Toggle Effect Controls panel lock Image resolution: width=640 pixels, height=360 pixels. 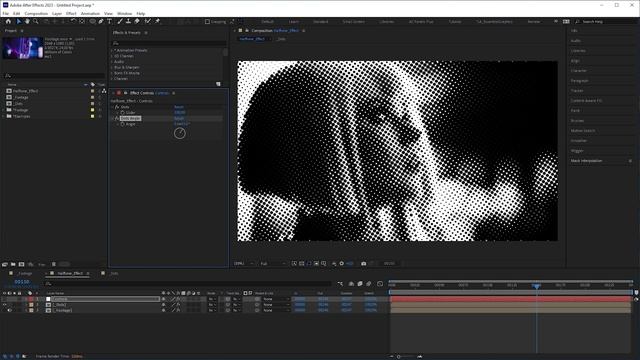point(126,93)
